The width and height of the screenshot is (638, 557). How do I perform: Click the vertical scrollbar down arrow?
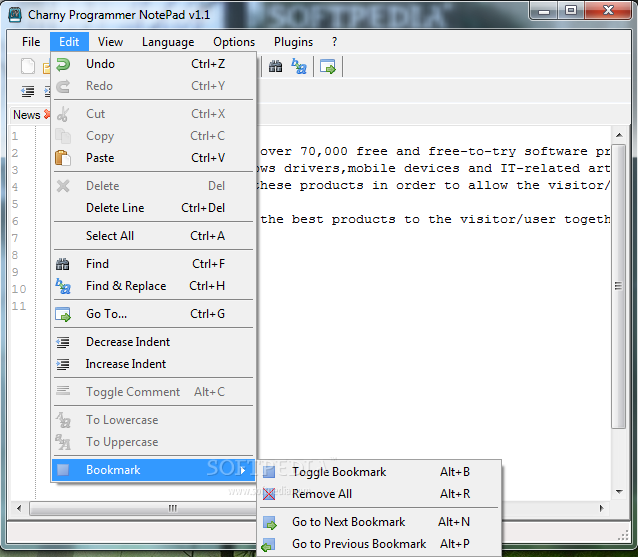(619, 492)
